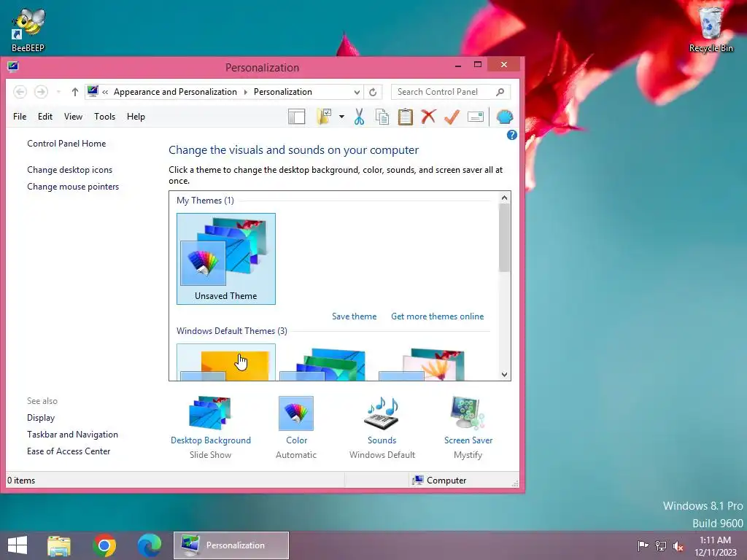The width and height of the screenshot is (747, 560).
Task: Open the Help menu
Action: coord(136,117)
